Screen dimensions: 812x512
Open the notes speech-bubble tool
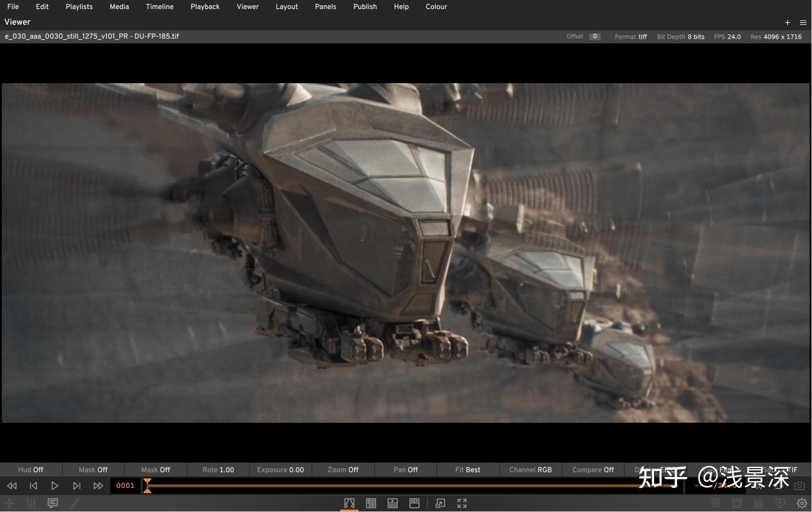pyautogui.click(x=52, y=503)
